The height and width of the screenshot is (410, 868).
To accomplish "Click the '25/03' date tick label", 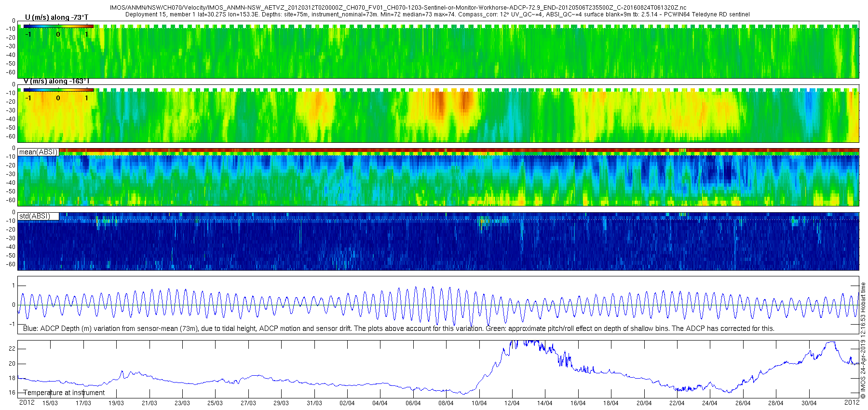I will click(x=215, y=403).
